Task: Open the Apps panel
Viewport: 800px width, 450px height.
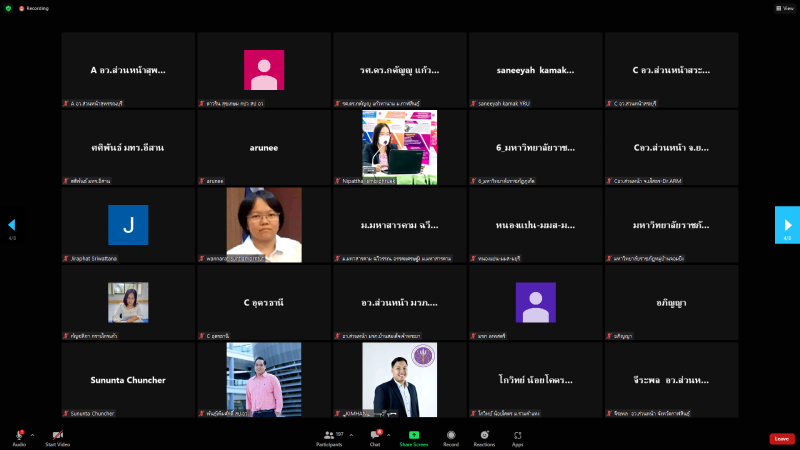Action: [x=518, y=437]
